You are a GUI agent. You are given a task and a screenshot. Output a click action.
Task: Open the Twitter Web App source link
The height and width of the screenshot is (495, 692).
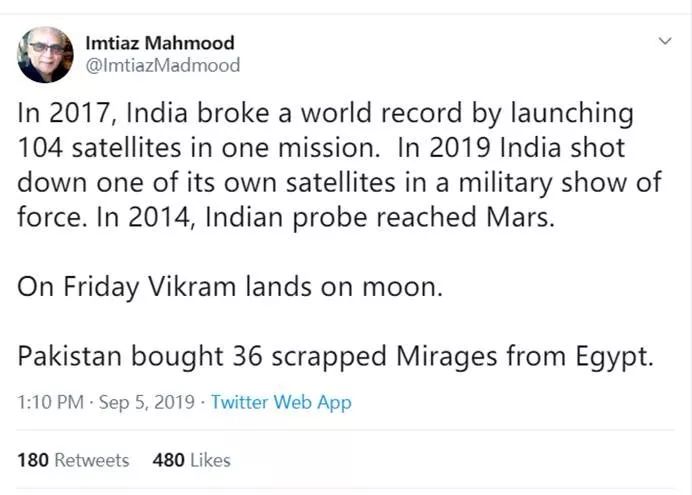pos(281,402)
